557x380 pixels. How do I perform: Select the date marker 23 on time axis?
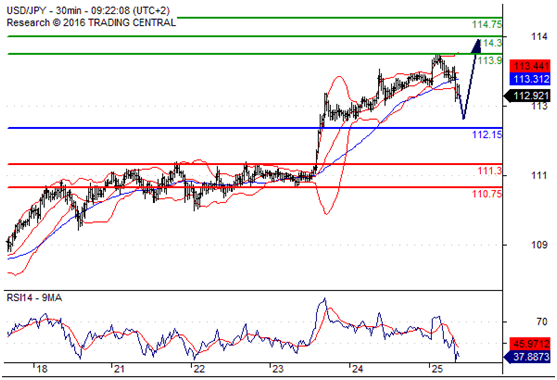click(278, 369)
